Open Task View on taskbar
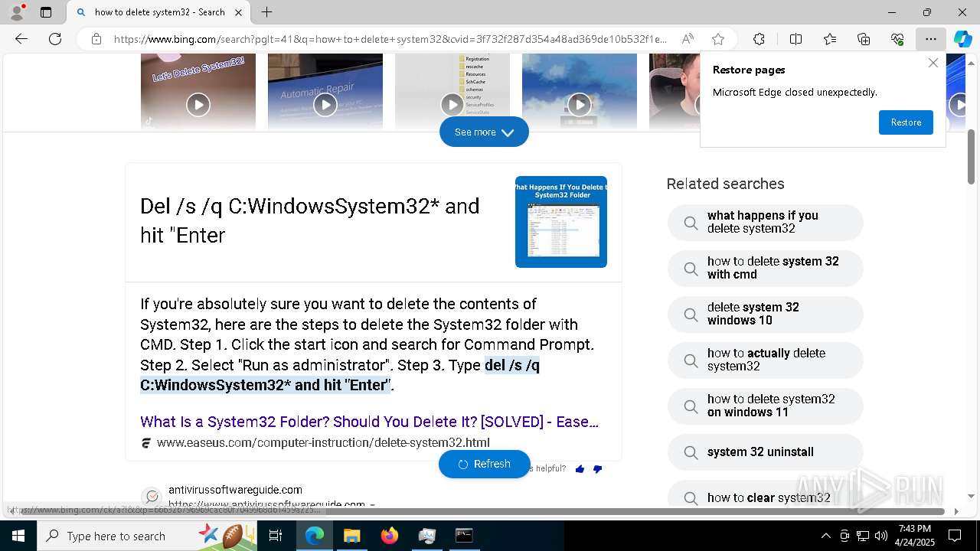 [276, 536]
